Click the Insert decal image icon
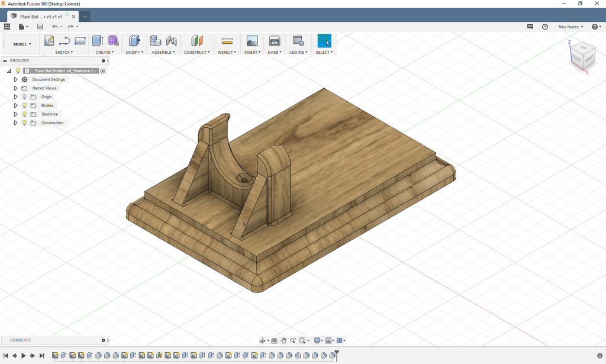 coord(252,41)
